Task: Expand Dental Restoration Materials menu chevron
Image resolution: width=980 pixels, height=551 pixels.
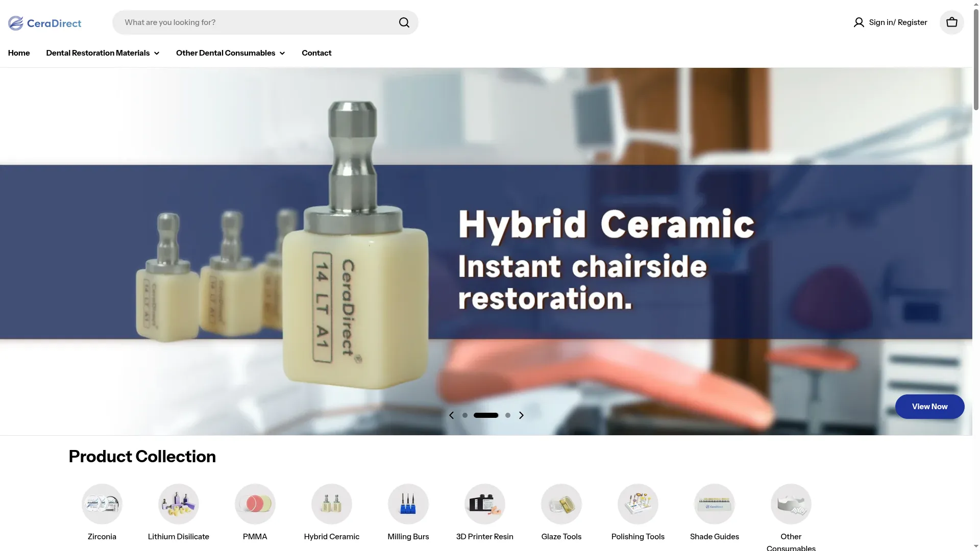Action: (x=157, y=53)
